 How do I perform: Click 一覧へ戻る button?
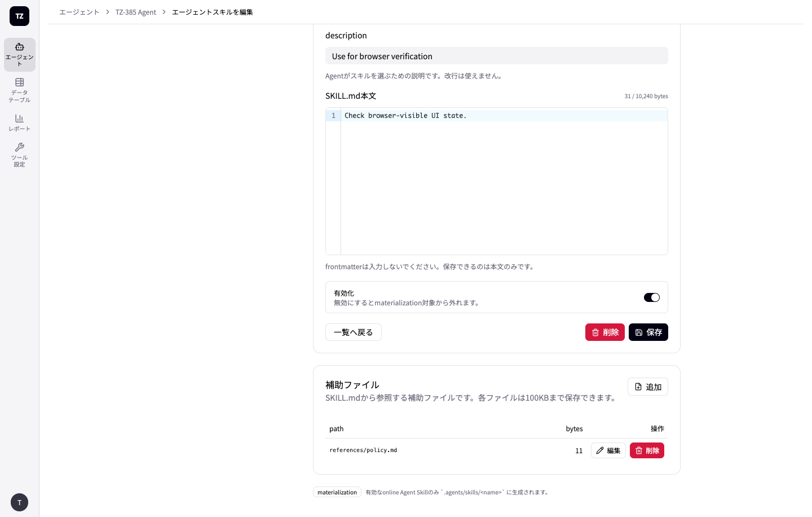point(354,332)
